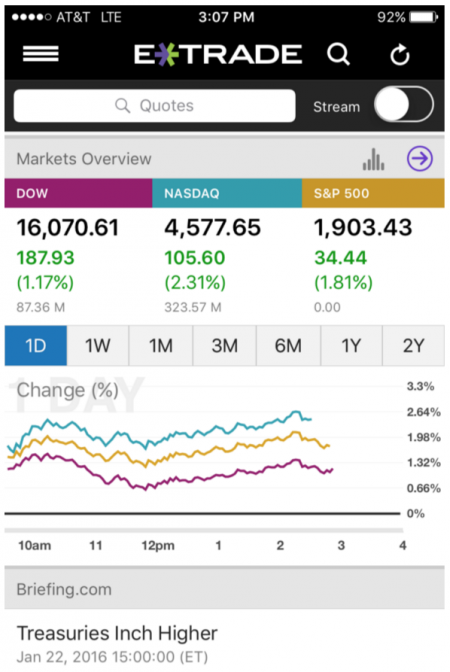
Task: Tap the DOW value 16,070.61
Action: [67, 228]
